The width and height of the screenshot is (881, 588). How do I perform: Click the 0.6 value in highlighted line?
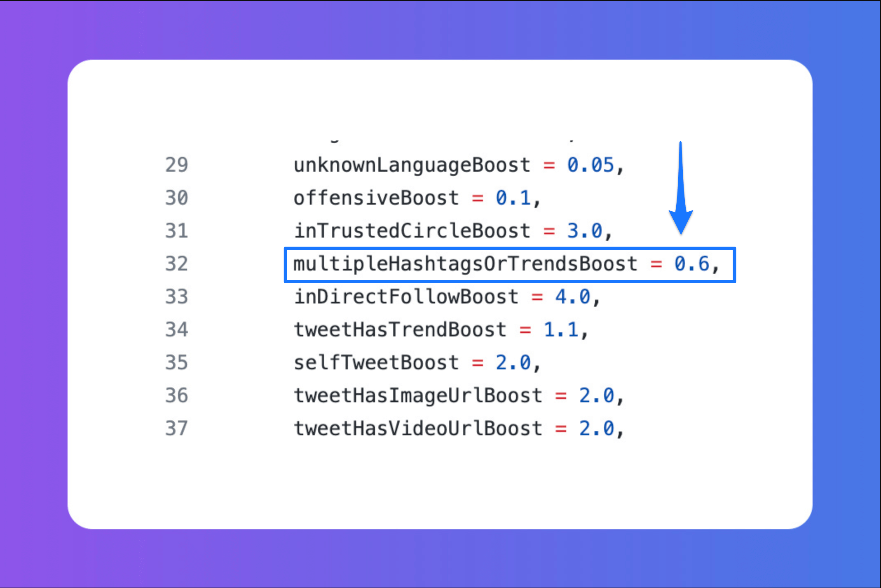(691, 264)
